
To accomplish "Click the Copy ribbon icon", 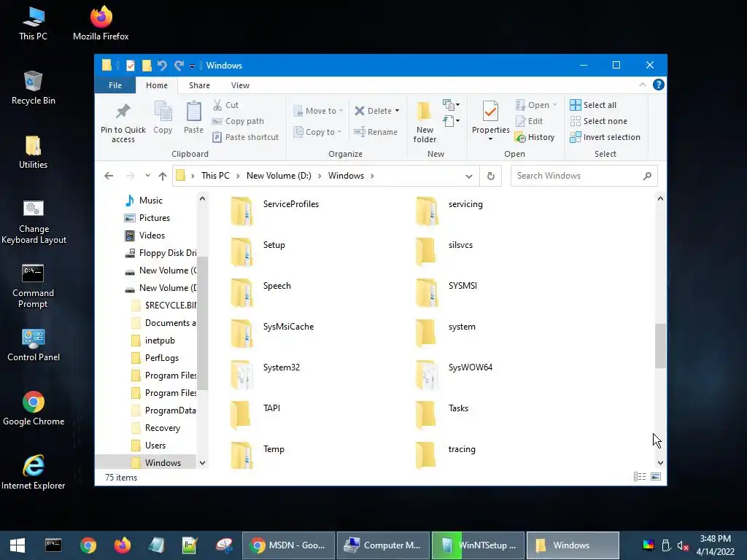I will point(163,112).
